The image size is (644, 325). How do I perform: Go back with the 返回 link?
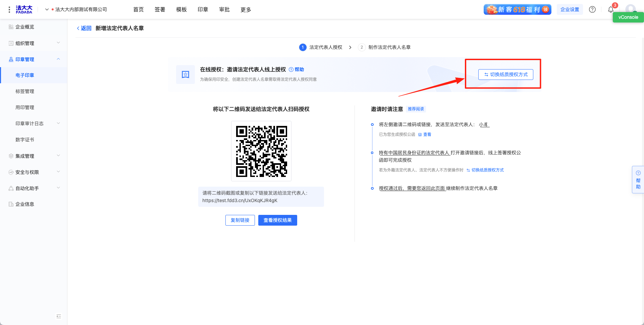pos(84,28)
